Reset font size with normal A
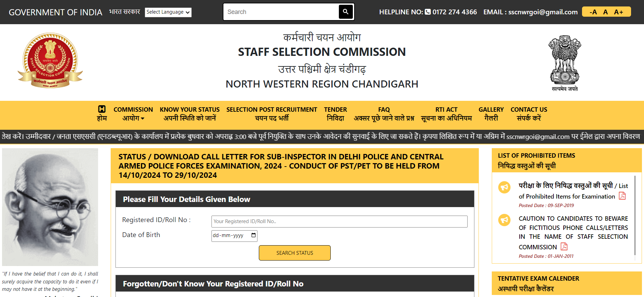This screenshot has height=297, width=644. [x=605, y=12]
